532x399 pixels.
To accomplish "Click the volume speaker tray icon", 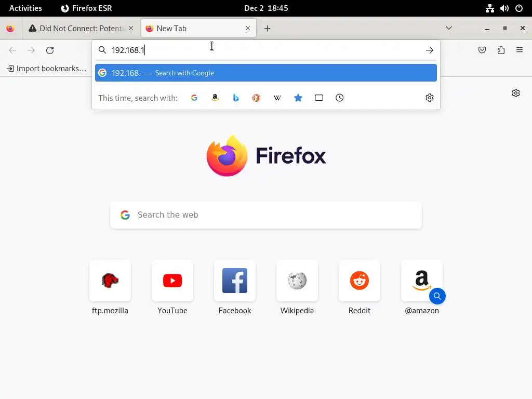I will click(x=504, y=8).
